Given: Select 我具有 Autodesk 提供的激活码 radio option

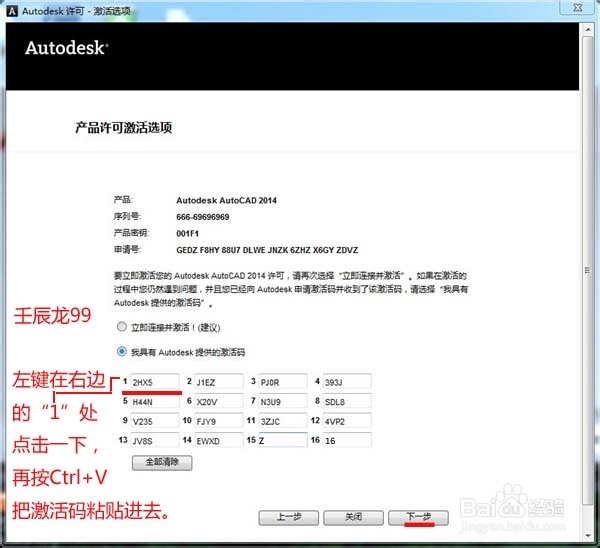Looking at the screenshot, I should pos(122,351).
